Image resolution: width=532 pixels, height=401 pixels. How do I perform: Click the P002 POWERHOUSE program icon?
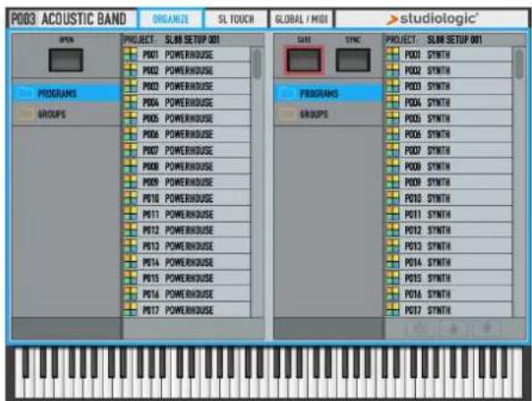click(x=131, y=71)
